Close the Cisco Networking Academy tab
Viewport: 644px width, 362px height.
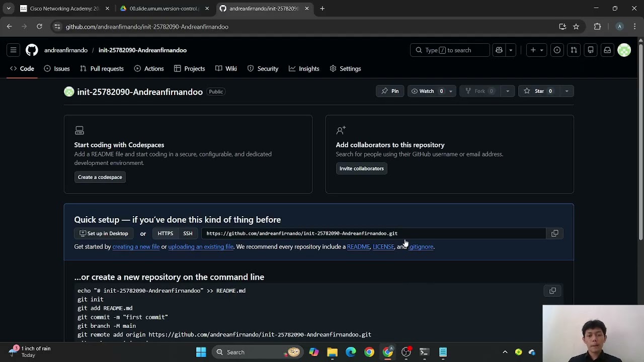107,9
